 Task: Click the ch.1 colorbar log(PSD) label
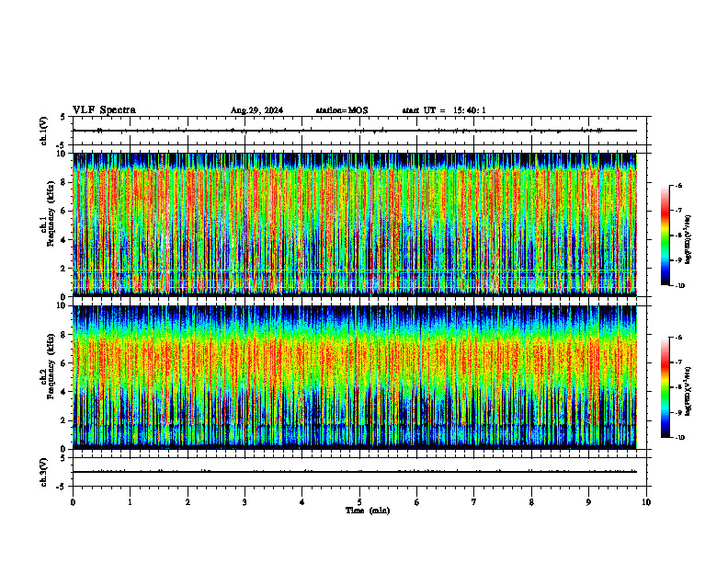click(688, 240)
